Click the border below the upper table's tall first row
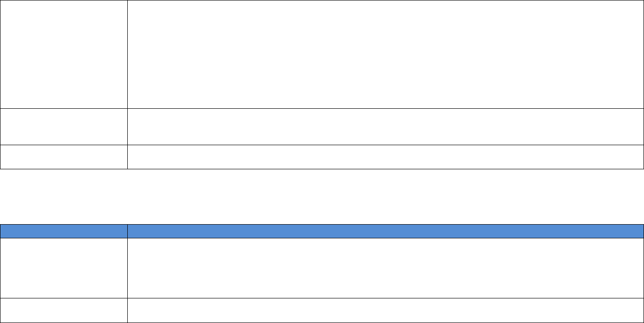Screen dimensions: 644x323 (322, 108)
